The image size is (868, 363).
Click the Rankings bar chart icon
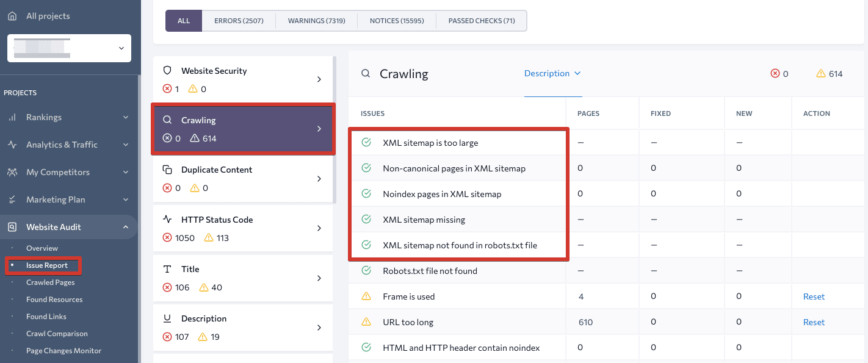12,117
